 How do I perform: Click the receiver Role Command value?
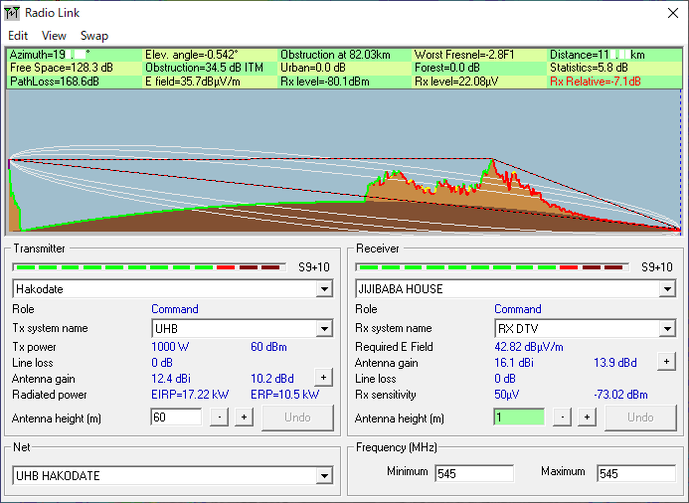coord(518,309)
